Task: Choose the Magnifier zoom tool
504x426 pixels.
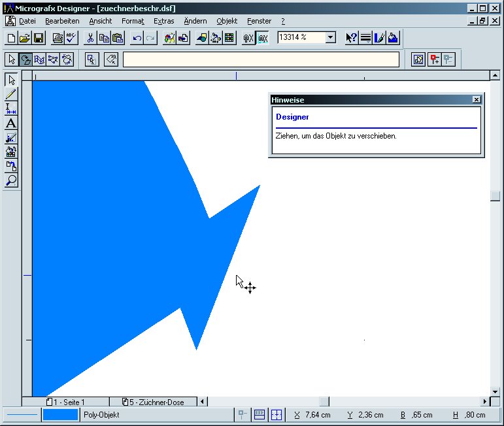Action: pos(11,180)
